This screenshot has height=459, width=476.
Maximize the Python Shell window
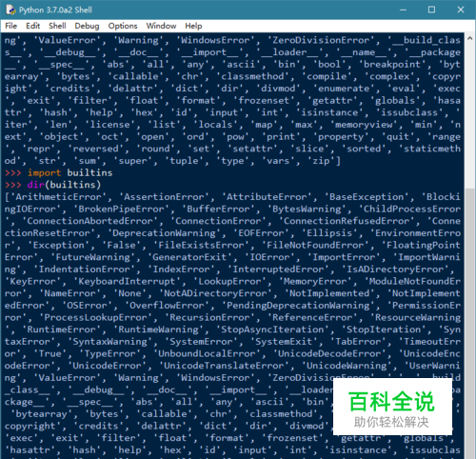[x=431, y=10]
